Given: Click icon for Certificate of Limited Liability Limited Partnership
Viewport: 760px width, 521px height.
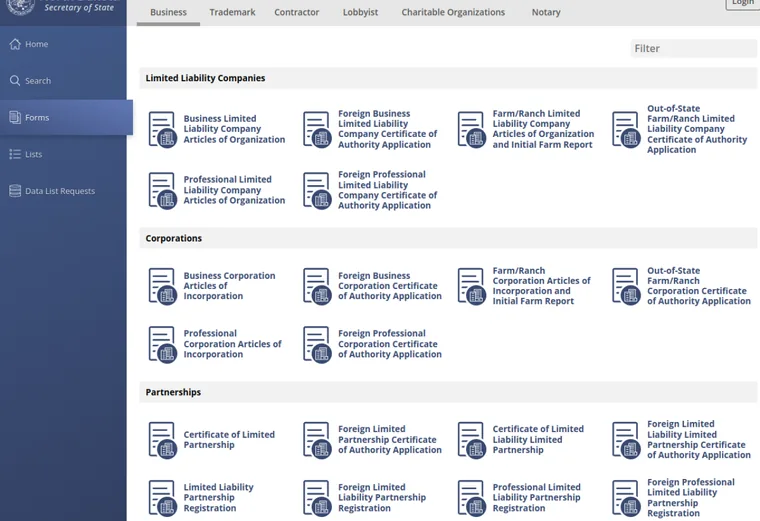Looking at the screenshot, I should click(x=472, y=440).
